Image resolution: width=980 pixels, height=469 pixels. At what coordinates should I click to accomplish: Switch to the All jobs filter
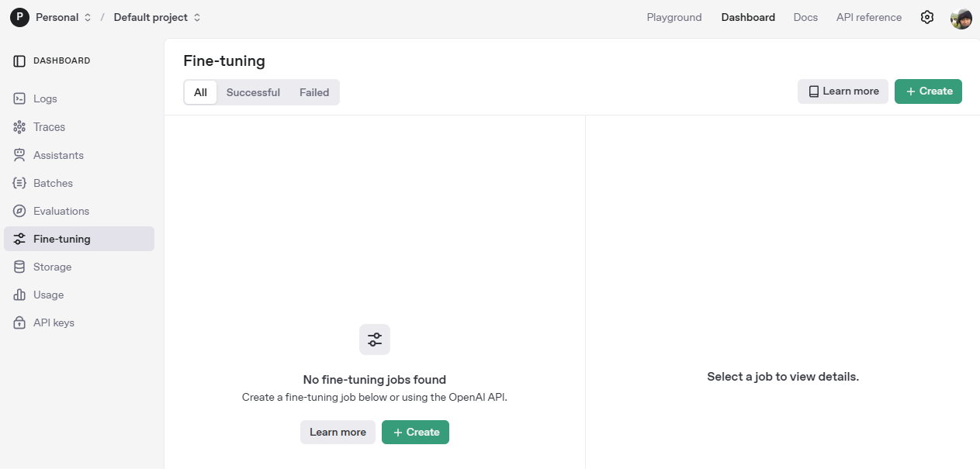[200, 92]
